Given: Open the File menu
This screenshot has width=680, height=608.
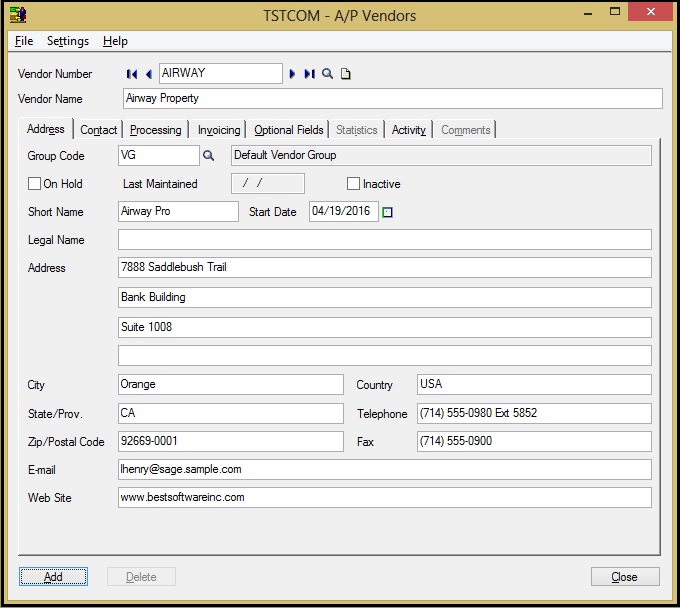Looking at the screenshot, I should 24,41.
